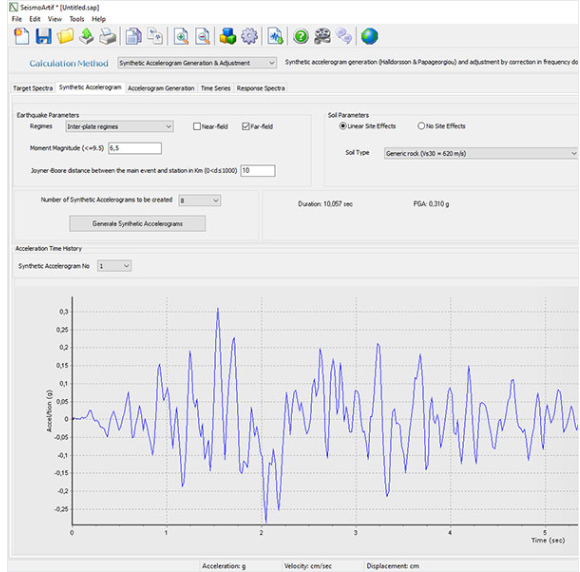Click the film reel video icon
This screenshot has height=572, width=580.
pos(322,36)
